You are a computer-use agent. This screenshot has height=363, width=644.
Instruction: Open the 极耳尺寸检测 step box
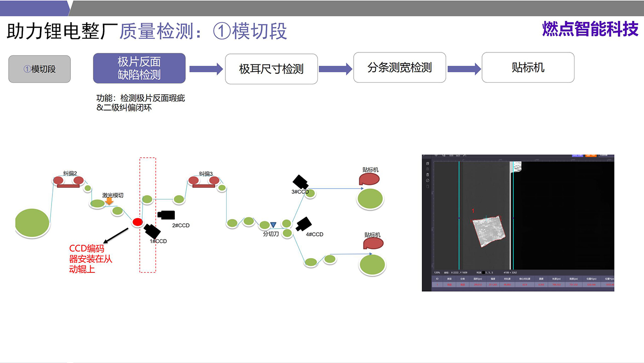[271, 69]
